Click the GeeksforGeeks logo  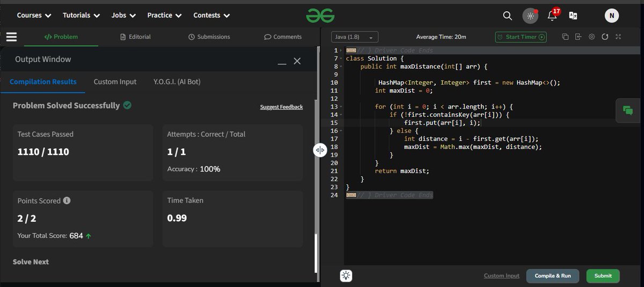point(320,16)
